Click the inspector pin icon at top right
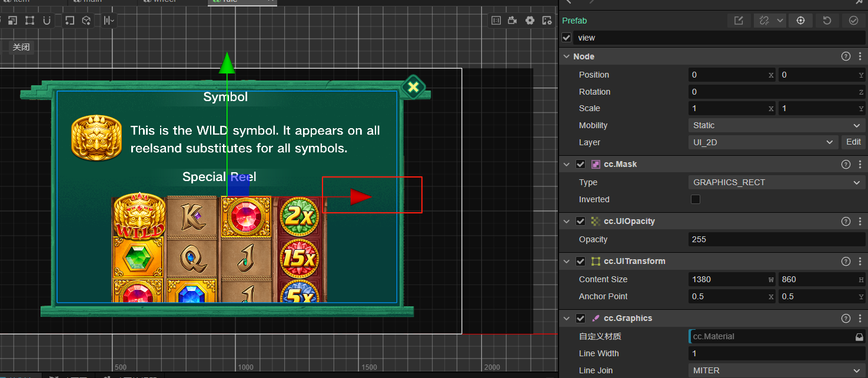This screenshot has width=868, height=378. click(x=859, y=2)
